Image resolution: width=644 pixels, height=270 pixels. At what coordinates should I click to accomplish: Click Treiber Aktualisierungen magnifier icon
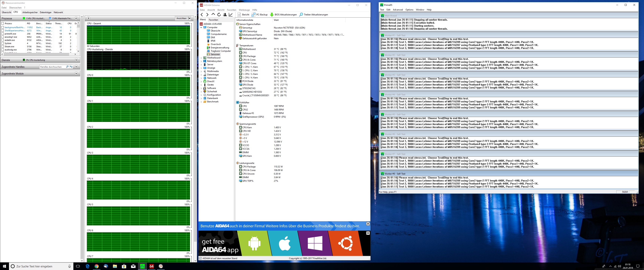tap(301, 14)
